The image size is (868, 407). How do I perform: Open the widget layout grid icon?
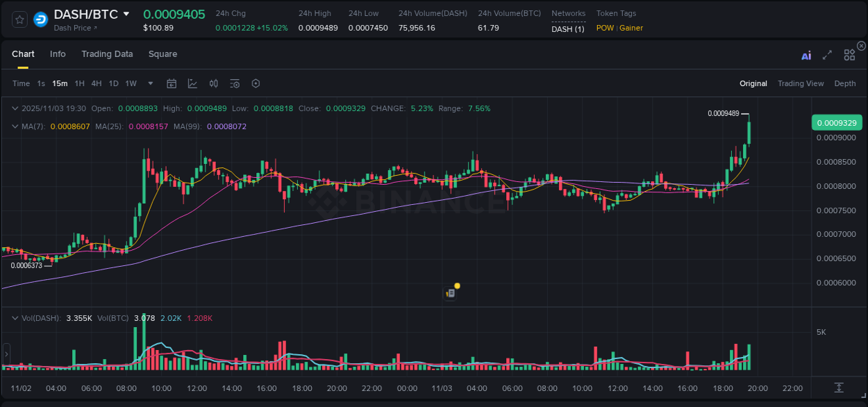click(x=849, y=55)
